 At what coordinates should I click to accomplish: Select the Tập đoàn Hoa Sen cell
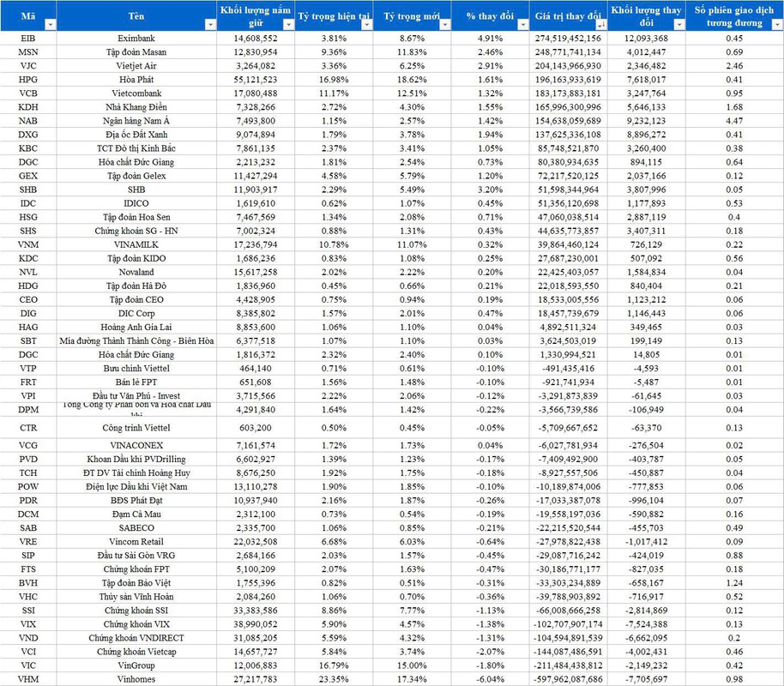(x=136, y=217)
